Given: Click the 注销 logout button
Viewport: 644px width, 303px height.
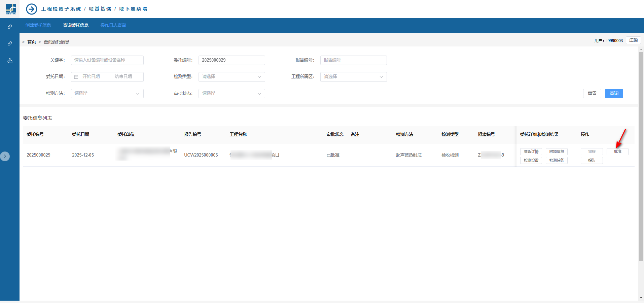Looking at the screenshot, I should [633, 40].
